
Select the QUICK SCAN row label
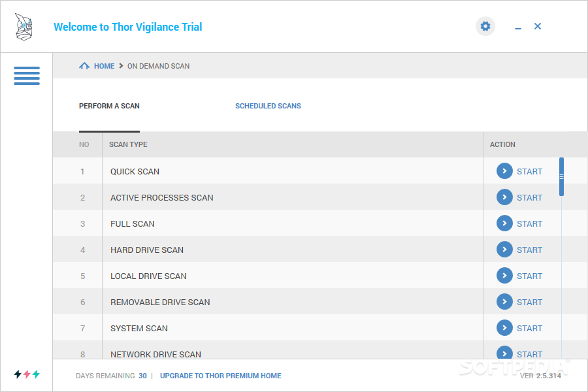[x=135, y=171]
